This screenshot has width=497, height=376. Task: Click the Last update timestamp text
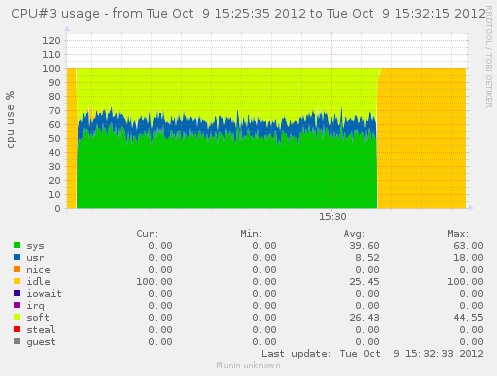click(x=372, y=354)
